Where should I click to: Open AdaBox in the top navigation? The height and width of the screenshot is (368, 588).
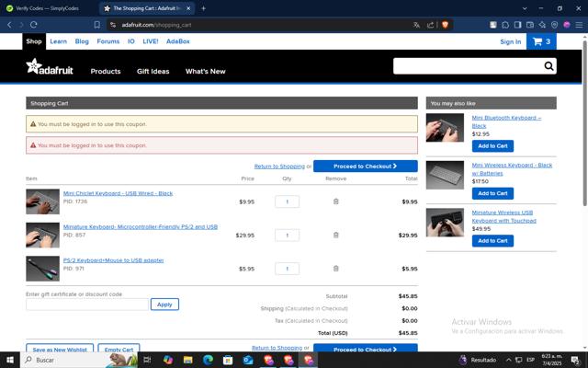tap(177, 41)
